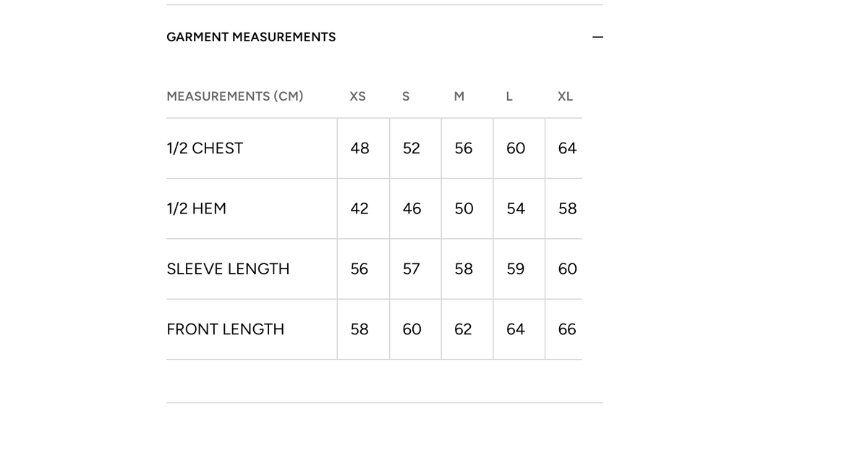This screenshot has width=868, height=469.
Task: Click the 1/2 Chest row label
Action: pyautogui.click(x=205, y=148)
